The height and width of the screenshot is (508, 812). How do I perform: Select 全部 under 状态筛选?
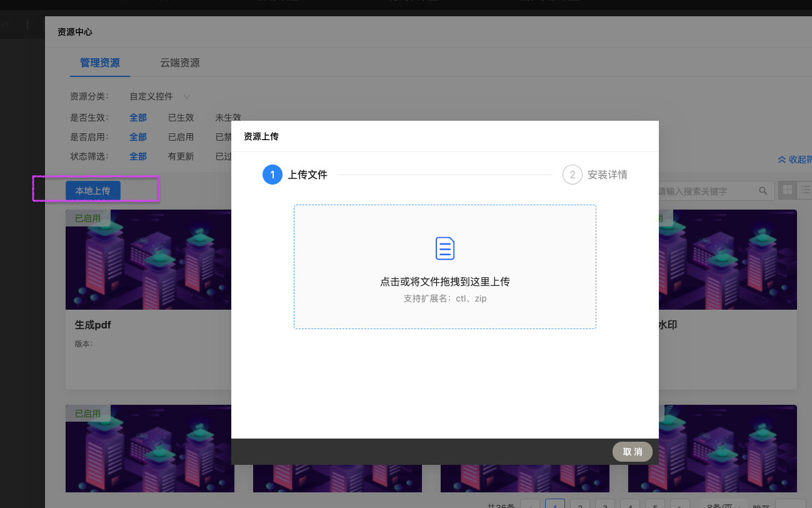point(138,156)
